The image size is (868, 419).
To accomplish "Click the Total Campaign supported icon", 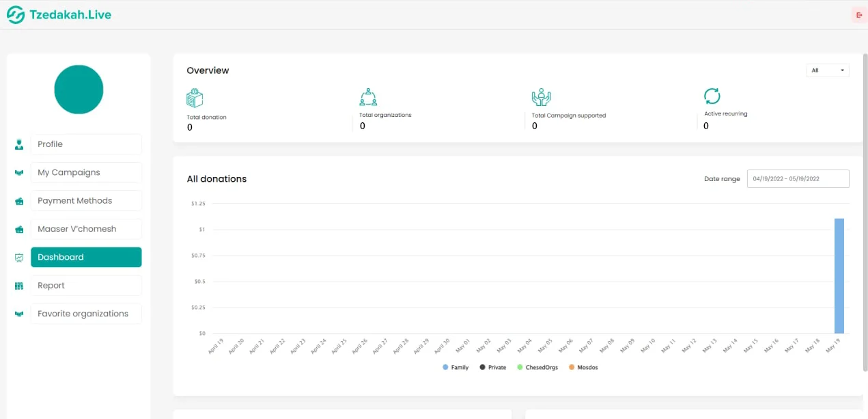I will (x=541, y=96).
